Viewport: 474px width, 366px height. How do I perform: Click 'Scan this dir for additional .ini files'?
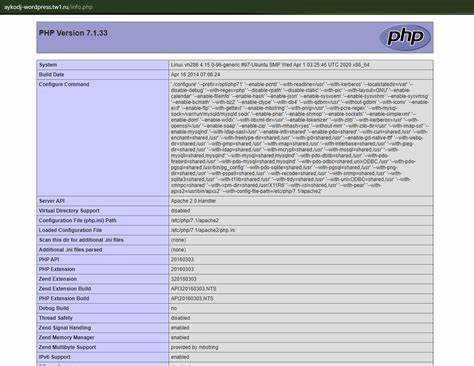pos(81,240)
